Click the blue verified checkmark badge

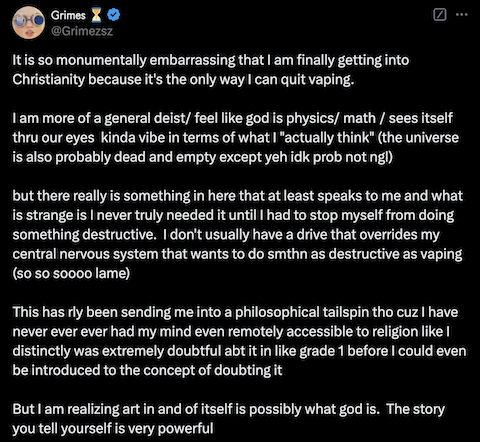(114, 15)
